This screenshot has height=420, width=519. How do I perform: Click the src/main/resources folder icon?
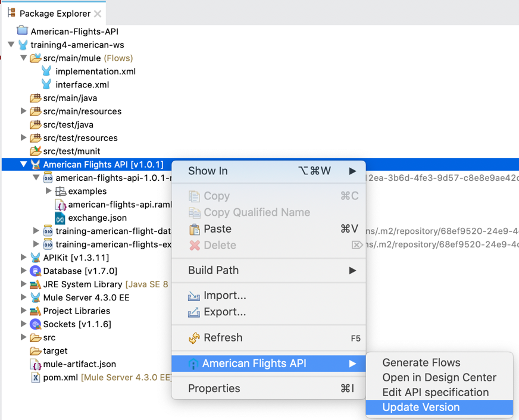36,111
